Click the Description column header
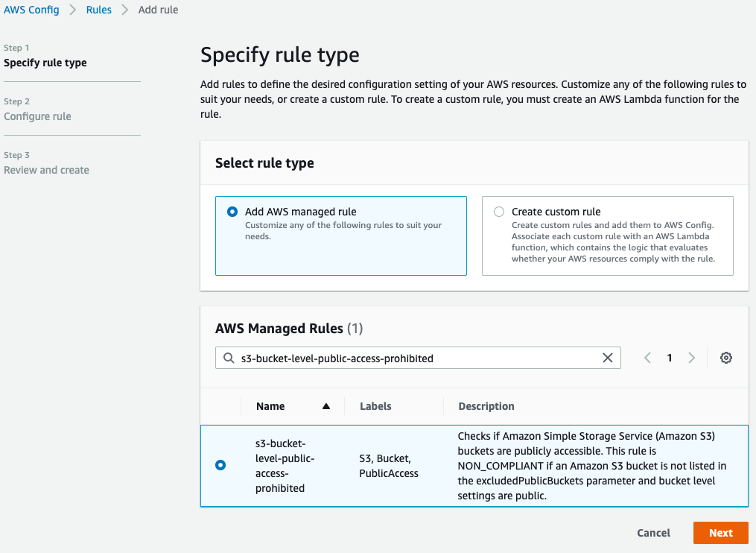The image size is (756, 553). (486, 406)
